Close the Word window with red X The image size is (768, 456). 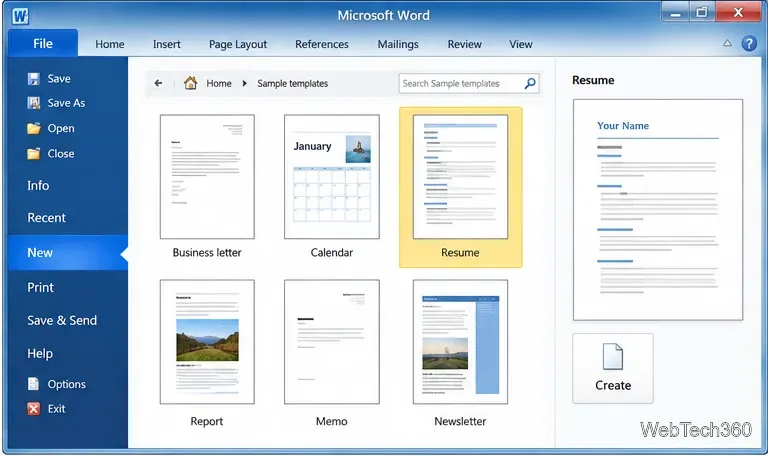pyautogui.click(x=738, y=12)
